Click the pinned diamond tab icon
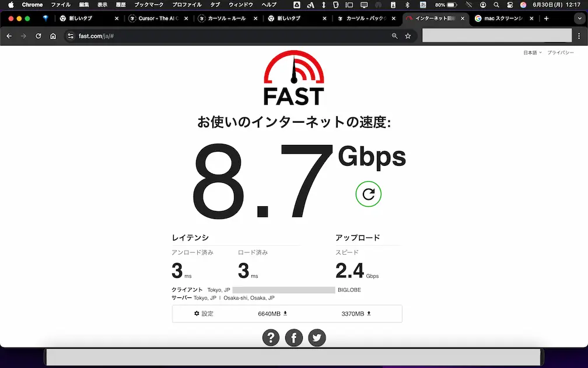Screen dimensions: 588x368 (45, 19)
